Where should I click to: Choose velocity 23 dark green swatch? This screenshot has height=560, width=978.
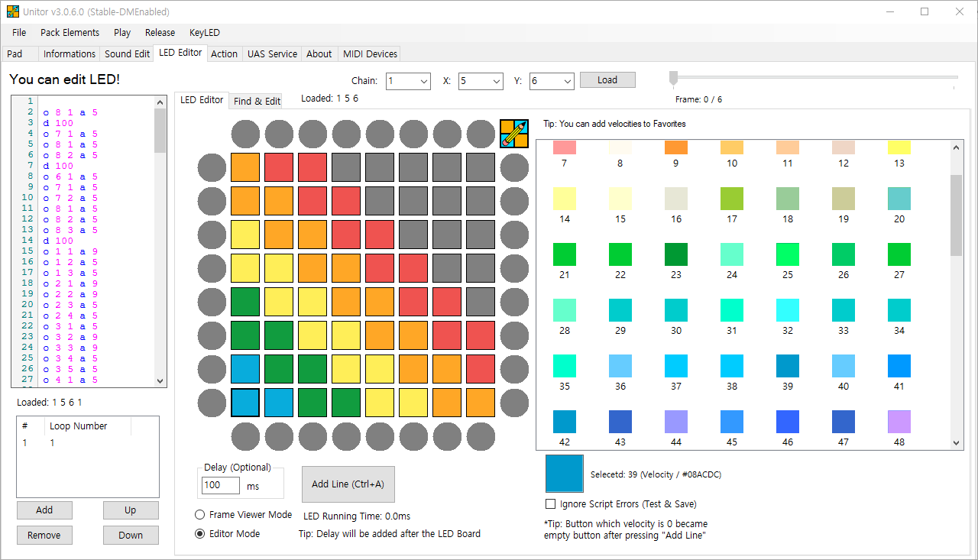tap(676, 254)
